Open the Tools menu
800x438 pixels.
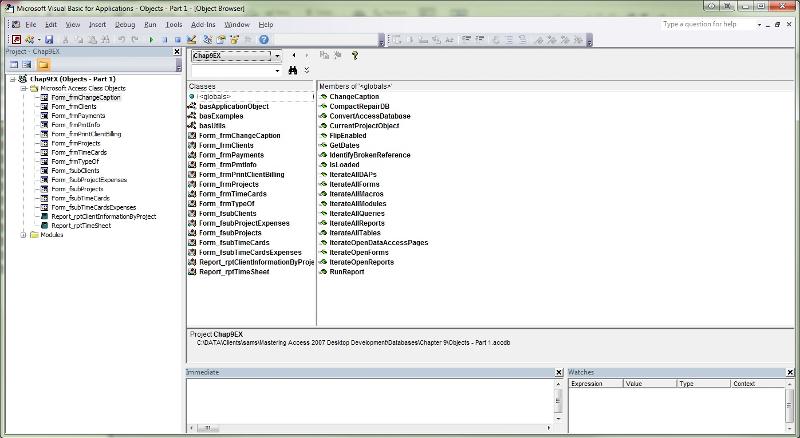pos(173,25)
